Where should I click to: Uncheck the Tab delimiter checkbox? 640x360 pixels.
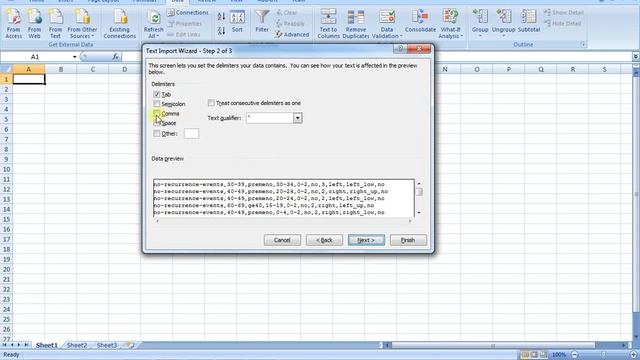157,94
